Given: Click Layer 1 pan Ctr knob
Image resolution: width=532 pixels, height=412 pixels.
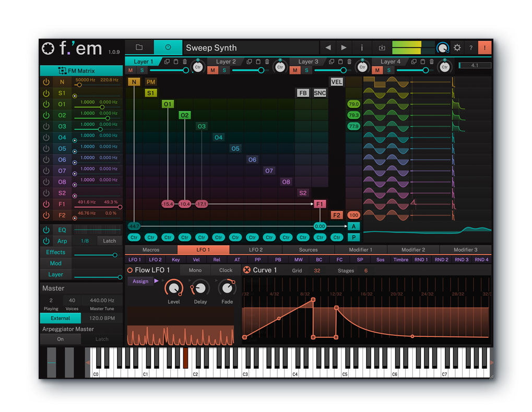Looking at the screenshot, I should pos(198,66).
